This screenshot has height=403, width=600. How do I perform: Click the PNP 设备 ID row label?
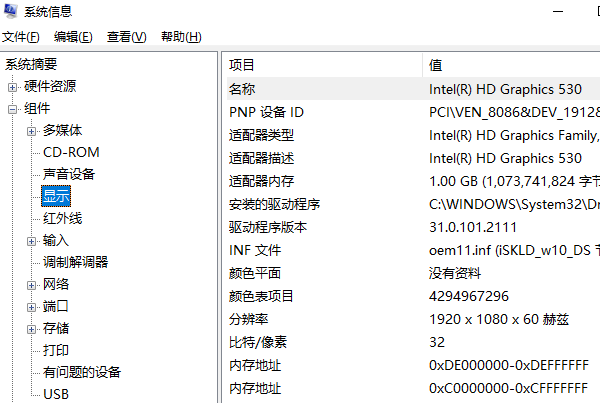pos(266,112)
